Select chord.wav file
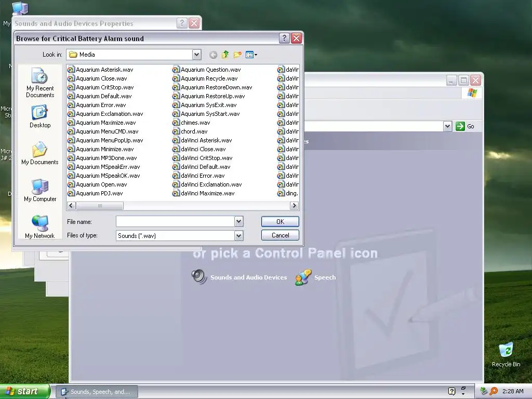532x399 pixels. coord(190,131)
